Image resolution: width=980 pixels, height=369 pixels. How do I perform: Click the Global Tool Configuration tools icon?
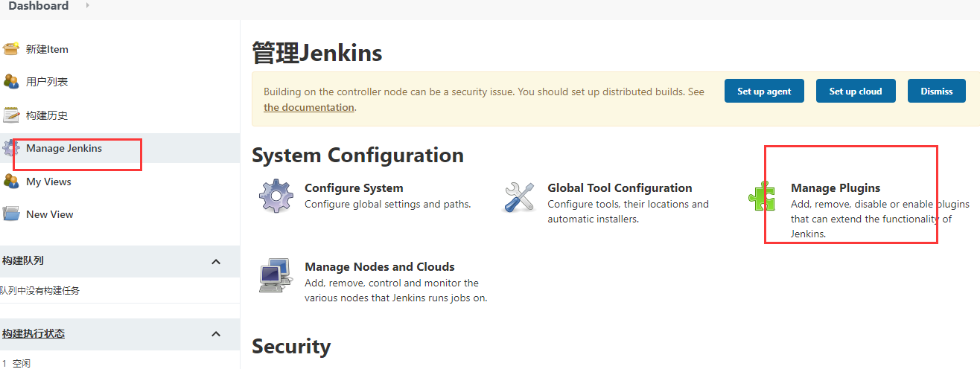[x=519, y=196]
